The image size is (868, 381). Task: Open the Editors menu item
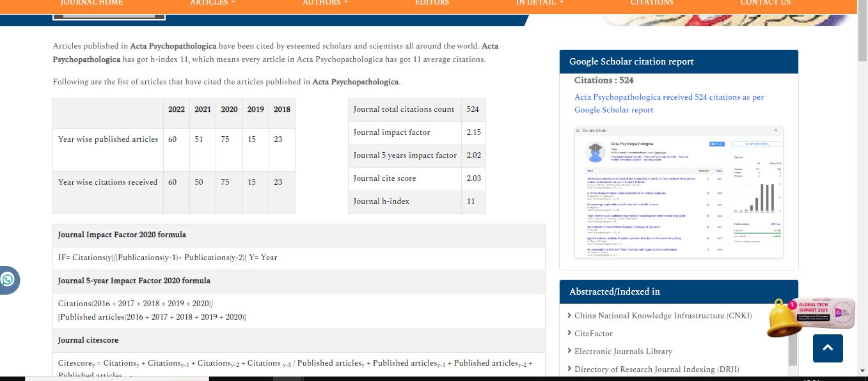[432, 3]
